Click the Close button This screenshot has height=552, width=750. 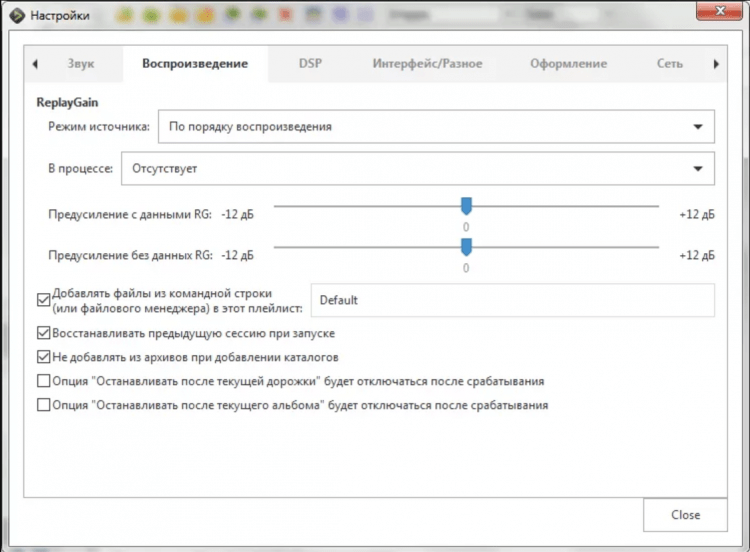point(685,515)
